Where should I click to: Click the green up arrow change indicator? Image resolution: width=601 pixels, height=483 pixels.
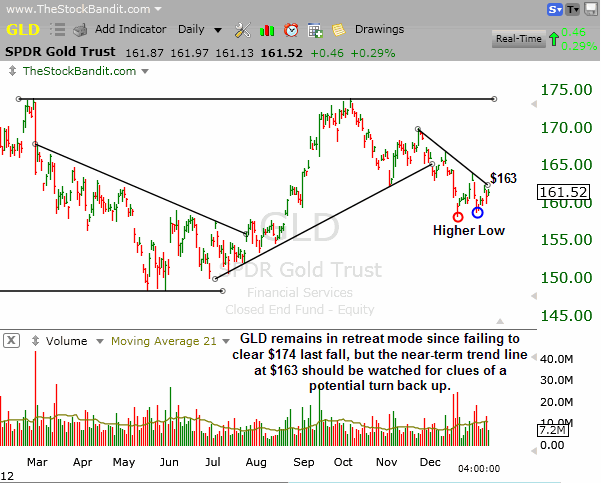click(554, 39)
